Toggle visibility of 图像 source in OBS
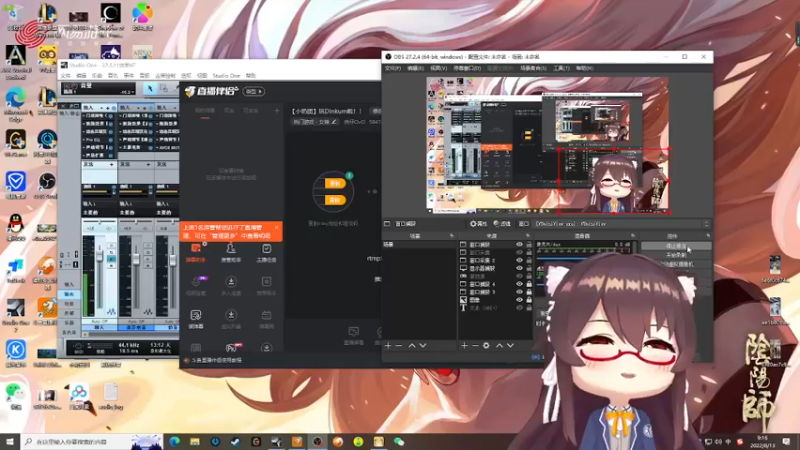Screen dimensions: 800x450 point(519,299)
